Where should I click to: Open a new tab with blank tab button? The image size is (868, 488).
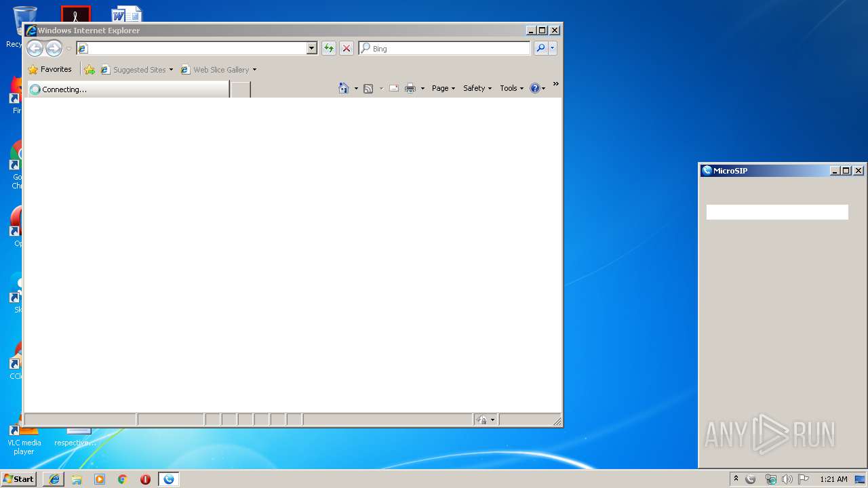(x=241, y=89)
